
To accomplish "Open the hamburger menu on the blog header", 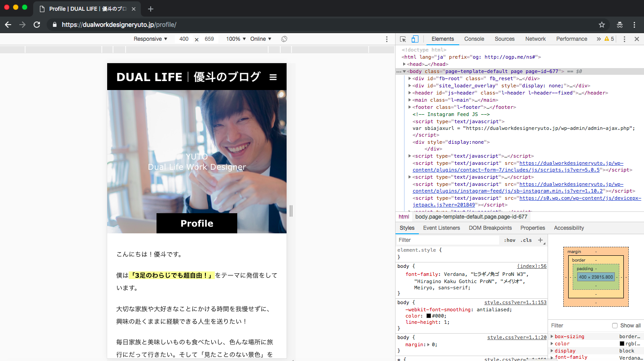I will point(273,77).
